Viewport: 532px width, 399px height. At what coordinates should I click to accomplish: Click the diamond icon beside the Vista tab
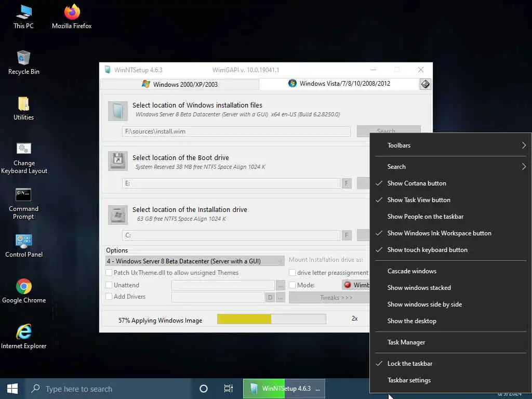pyautogui.click(x=425, y=84)
